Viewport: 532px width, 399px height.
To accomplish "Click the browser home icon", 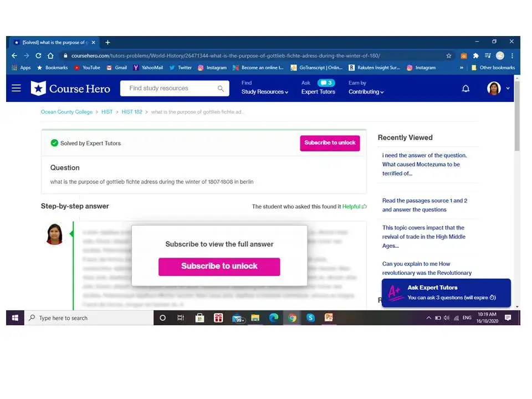I will click(50, 55).
